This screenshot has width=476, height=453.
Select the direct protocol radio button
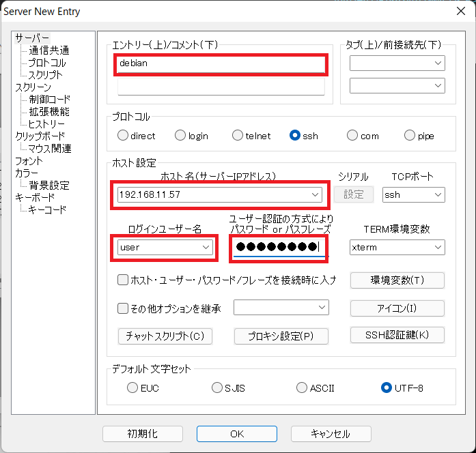(123, 135)
